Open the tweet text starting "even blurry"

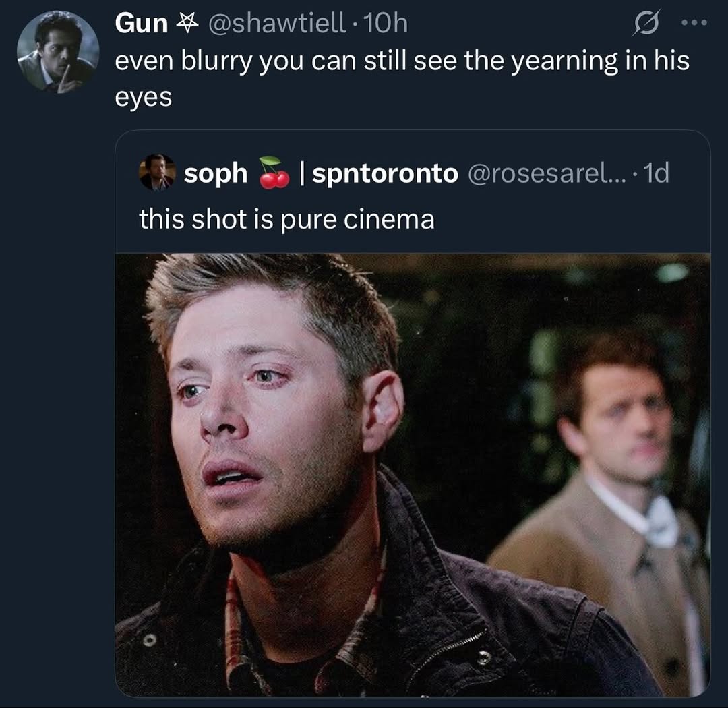coord(401,61)
